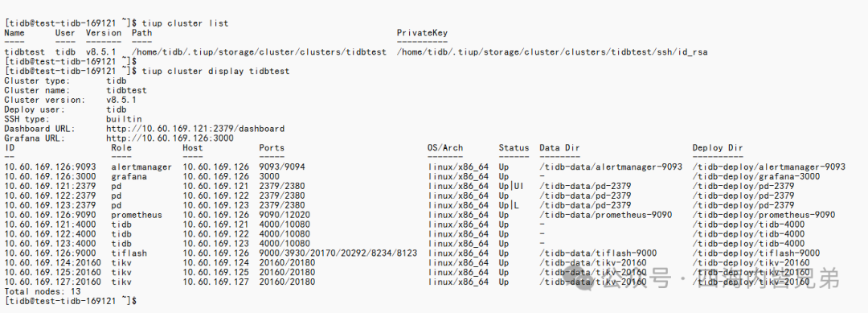The width and height of the screenshot is (868, 313).
Task: Click node ID 10.60.169.127:20160
Action: click(x=52, y=282)
